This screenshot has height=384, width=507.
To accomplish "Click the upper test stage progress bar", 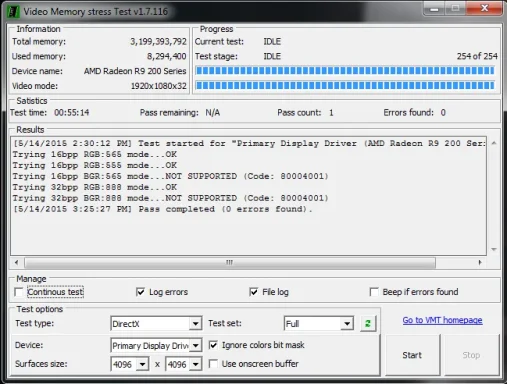I will click(x=345, y=71).
